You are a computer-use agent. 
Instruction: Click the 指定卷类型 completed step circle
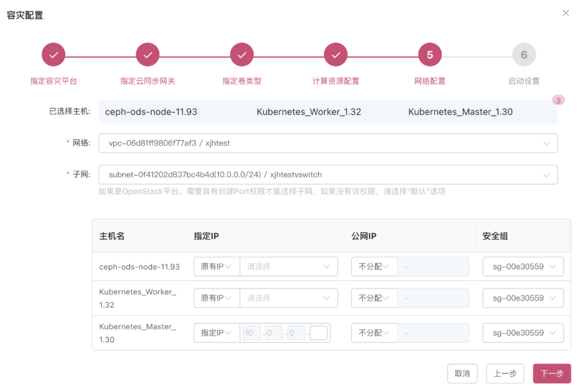click(242, 55)
